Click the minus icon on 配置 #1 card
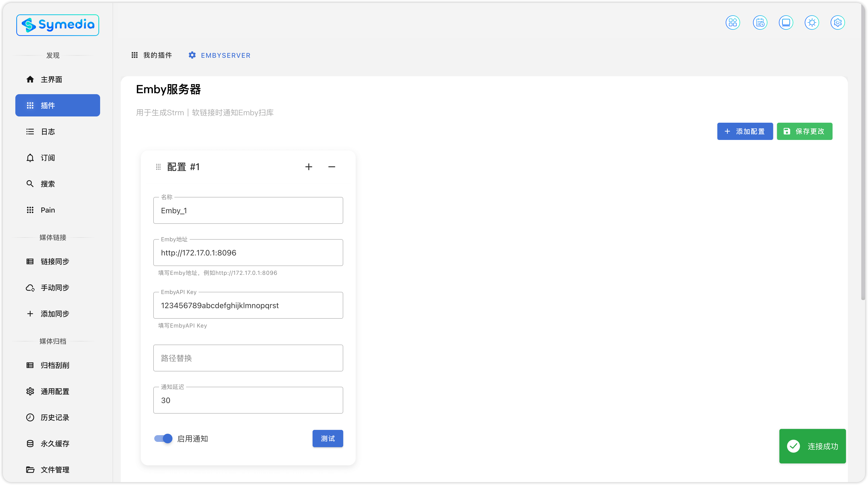868x485 pixels. tap(331, 167)
